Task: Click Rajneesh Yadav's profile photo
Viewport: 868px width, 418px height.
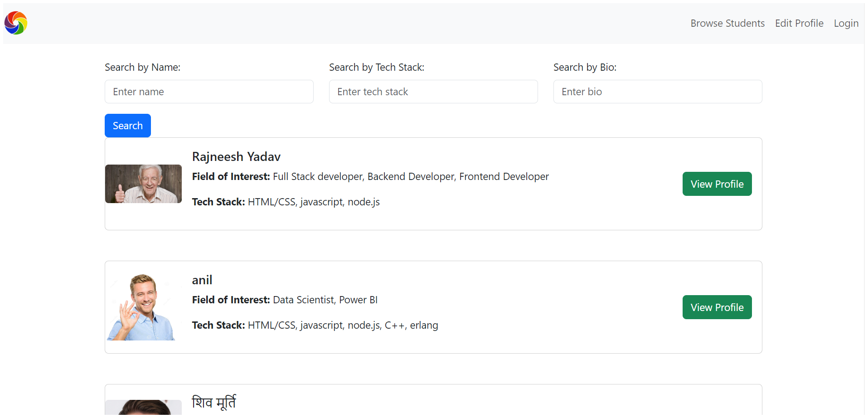Action: click(143, 184)
